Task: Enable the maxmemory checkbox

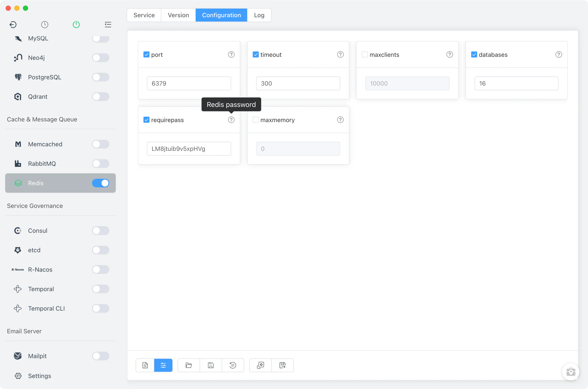Action: [x=256, y=120]
